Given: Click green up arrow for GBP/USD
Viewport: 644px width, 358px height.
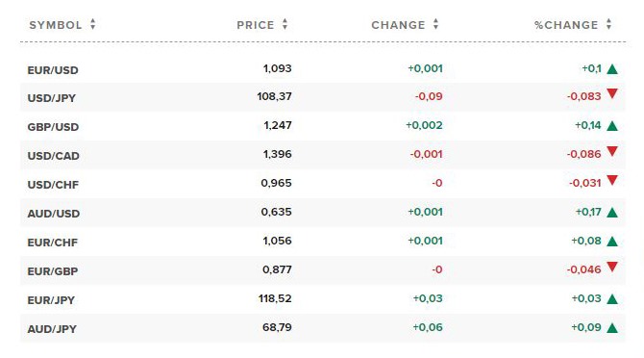Looking at the screenshot, I should (612, 126).
